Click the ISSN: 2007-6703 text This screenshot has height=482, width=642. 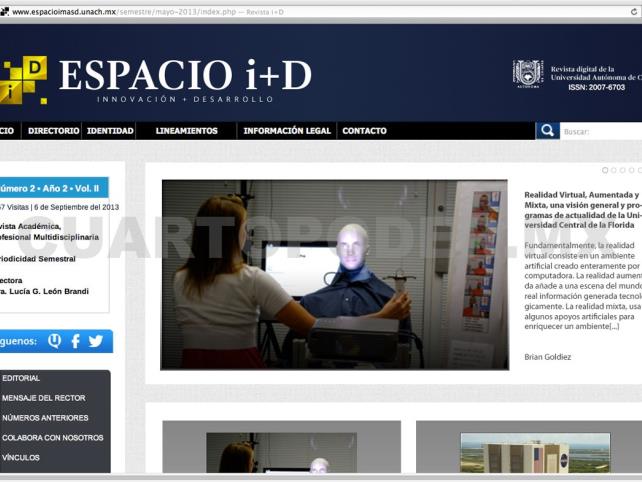point(596,87)
